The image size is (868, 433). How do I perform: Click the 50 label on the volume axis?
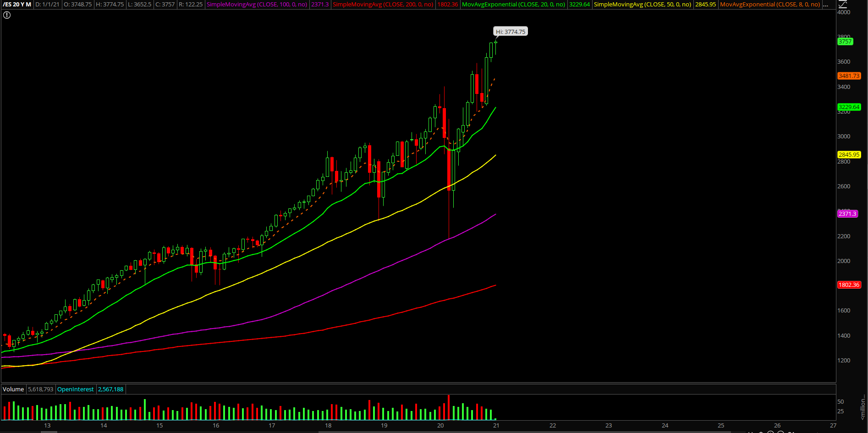click(x=841, y=402)
